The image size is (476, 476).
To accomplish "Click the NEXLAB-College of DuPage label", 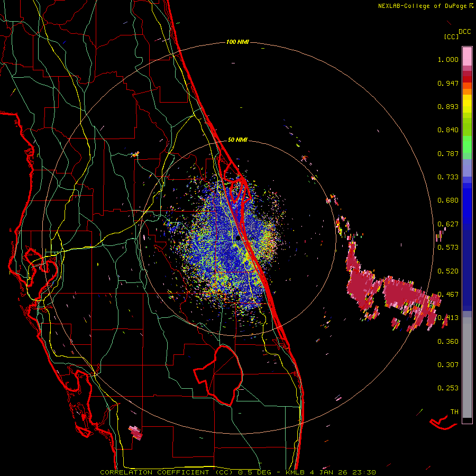I will (x=426, y=6).
